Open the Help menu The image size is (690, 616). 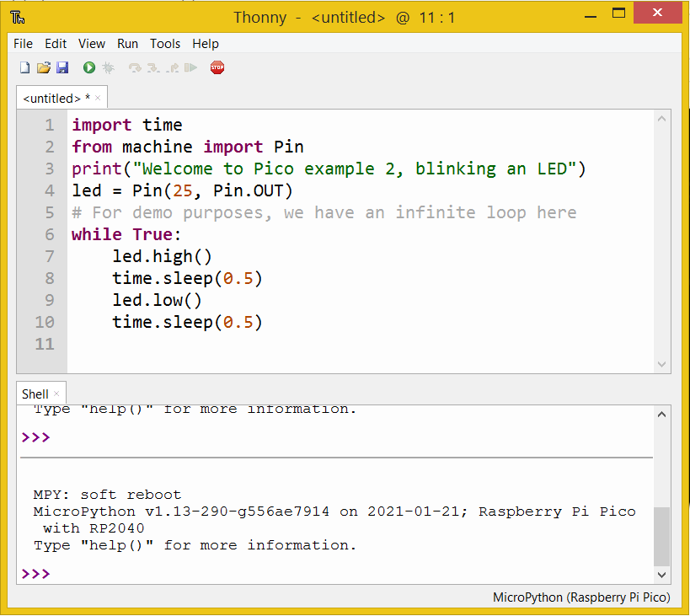click(x=206, y=44)
